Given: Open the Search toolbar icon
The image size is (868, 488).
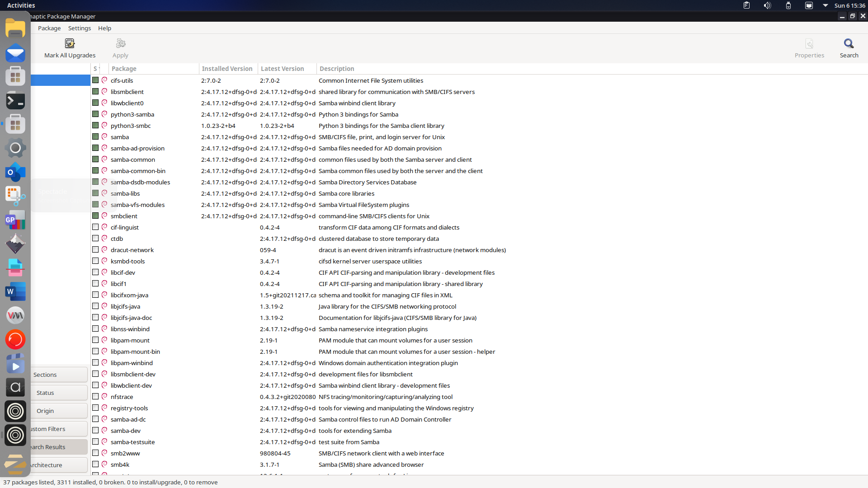Looking at the screenshot, I should [849, 43].
